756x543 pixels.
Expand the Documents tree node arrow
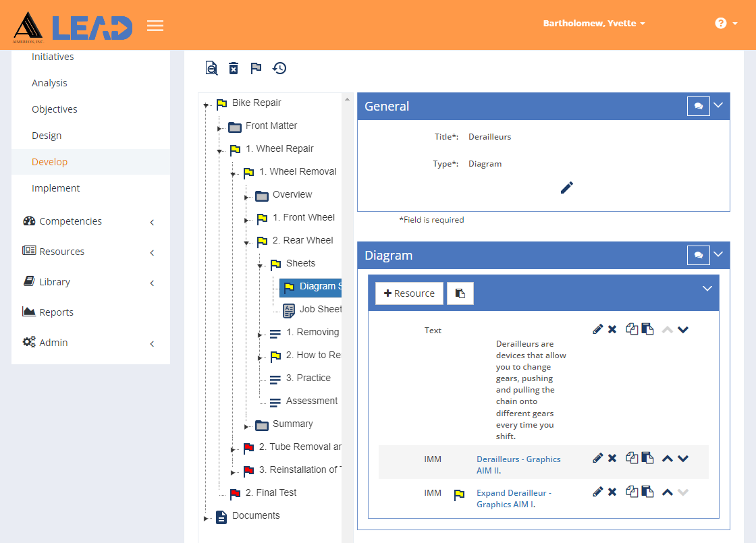coord(205,519)
